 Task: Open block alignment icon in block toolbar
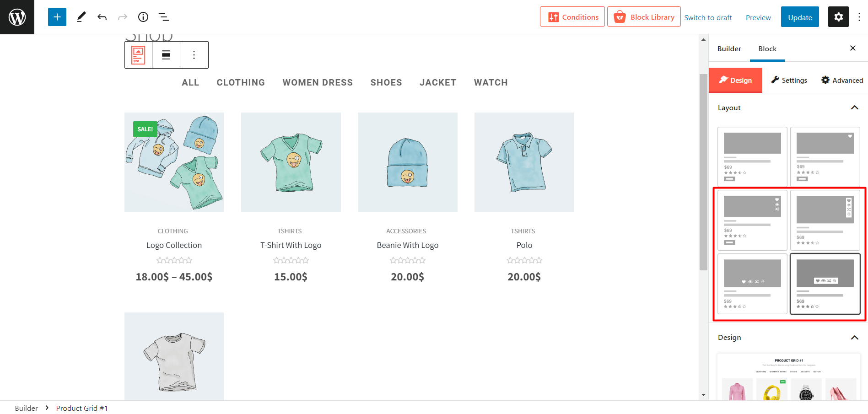[166, 54]
